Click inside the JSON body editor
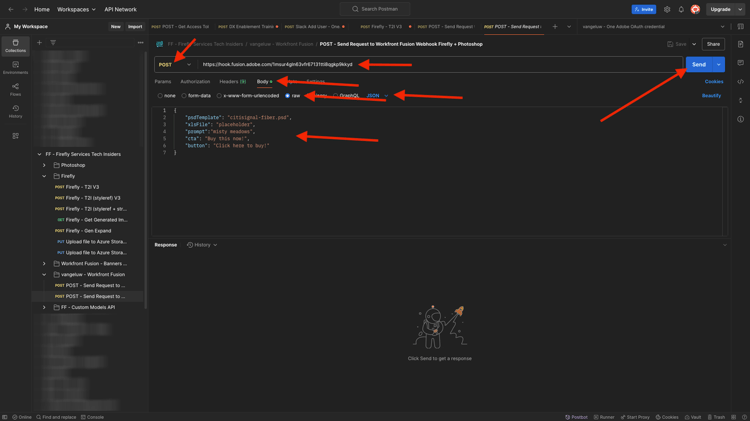Image resolution: width=750 pixels, height=421 pixels. click(439, 171)
